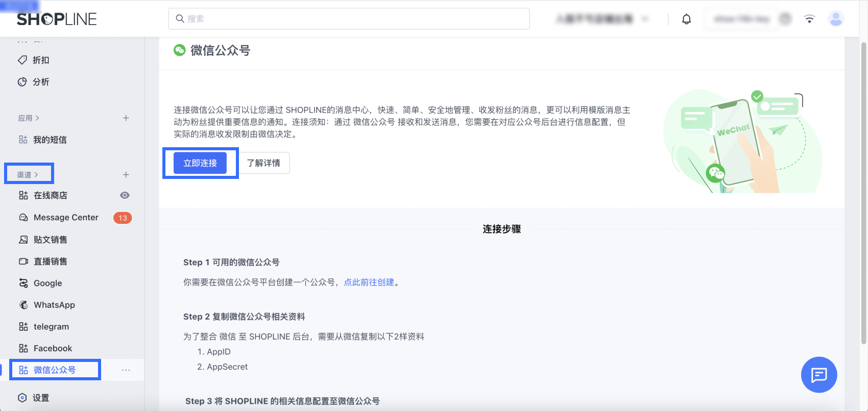Click the search magnifier icon
The width and height of the screenshot is (868, 411).
(180, 18)
